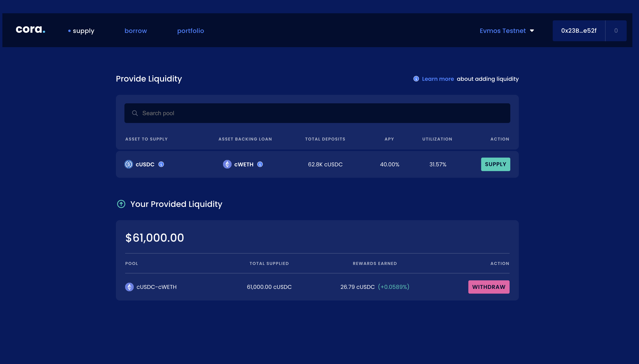The image size is (639, 364).
Task: Click the cWETH Ethereum icon
Action: pos(227,164)
